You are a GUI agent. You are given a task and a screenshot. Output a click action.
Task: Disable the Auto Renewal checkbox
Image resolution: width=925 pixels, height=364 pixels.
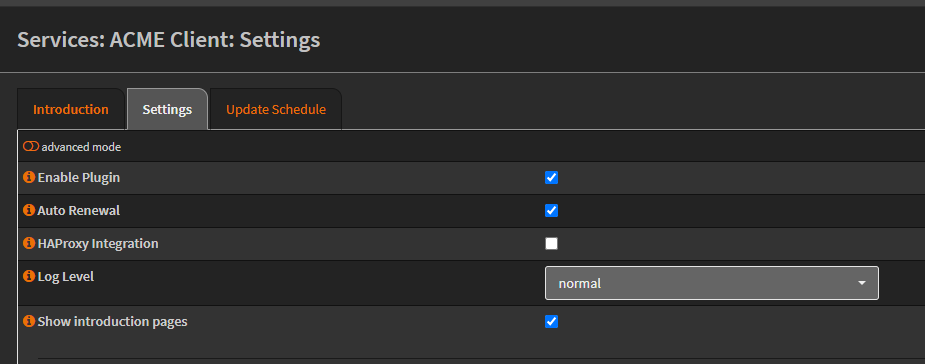coord(552,211)
